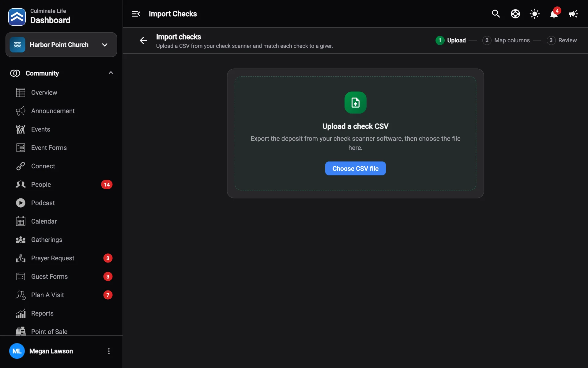Go to Events in the sidebar
Image resolution: width=588 pixels, height=368 pixels.
coord(40,129)
